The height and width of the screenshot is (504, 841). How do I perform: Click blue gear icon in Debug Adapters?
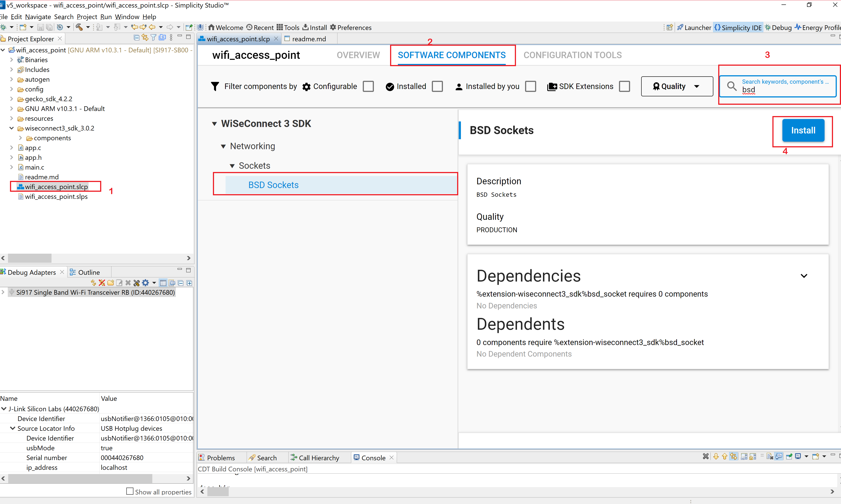146,283
